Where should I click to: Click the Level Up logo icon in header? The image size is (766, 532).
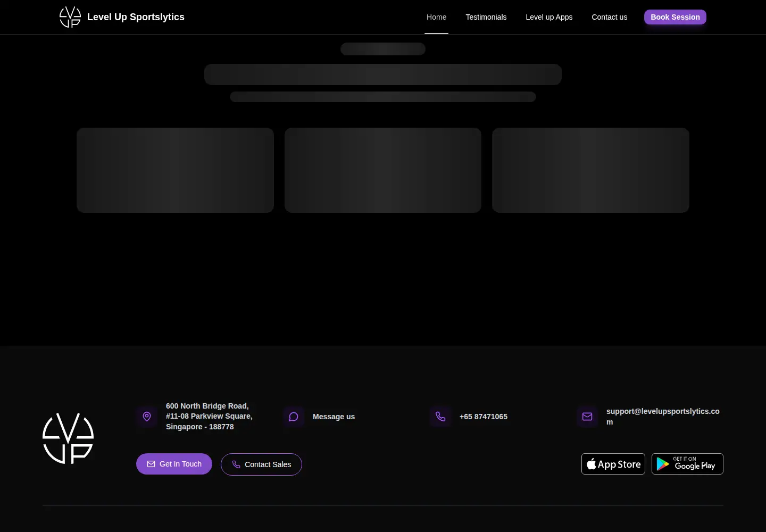(x=70, y=17)
